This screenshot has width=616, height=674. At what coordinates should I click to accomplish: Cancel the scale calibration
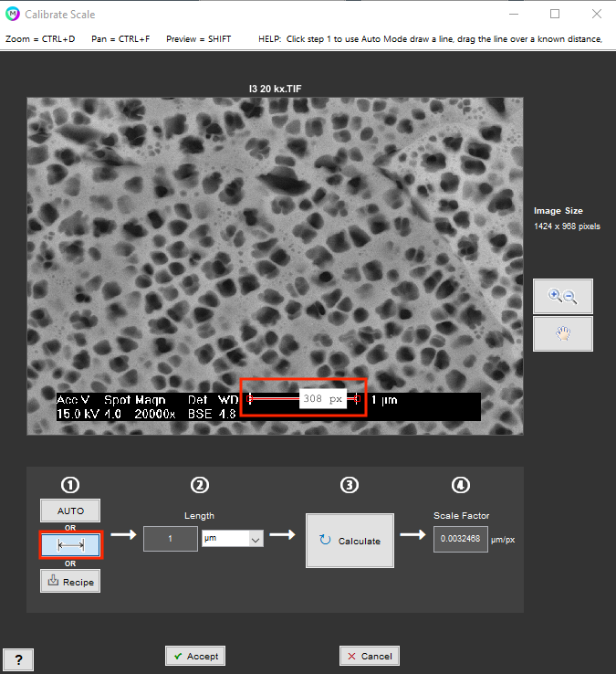click(x=370, y=656)
